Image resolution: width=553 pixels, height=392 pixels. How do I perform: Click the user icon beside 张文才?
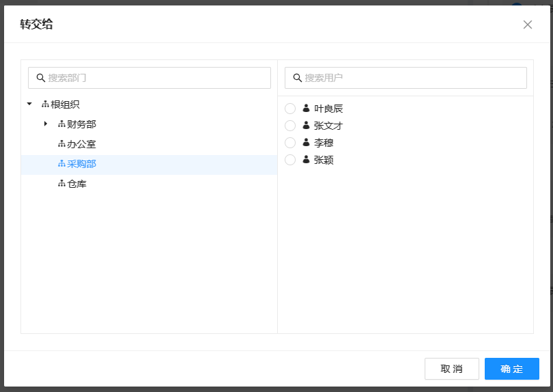pyautogui.click(x=306, y=126)
